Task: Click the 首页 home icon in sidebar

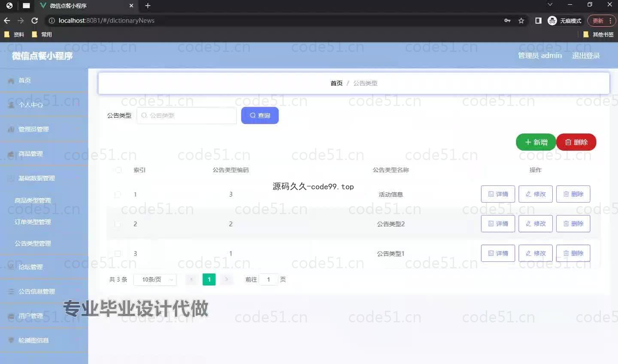Action: pyautogui.click(x=11, y=80)
